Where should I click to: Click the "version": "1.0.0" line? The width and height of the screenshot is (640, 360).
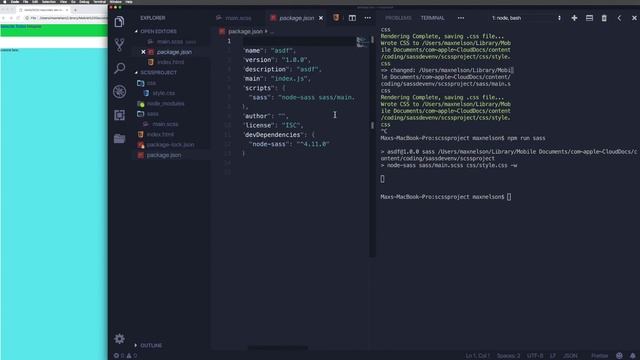[277, 60]
